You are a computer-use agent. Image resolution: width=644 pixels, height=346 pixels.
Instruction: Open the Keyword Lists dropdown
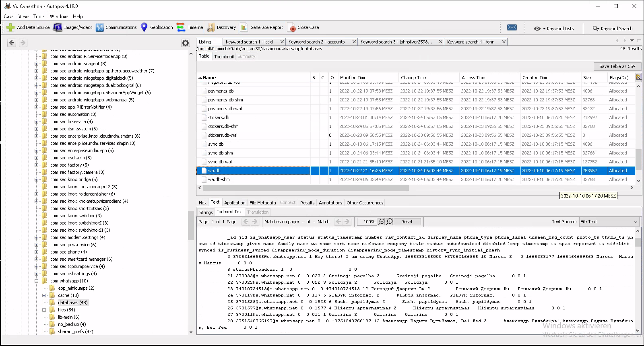[x=554, y=29]
